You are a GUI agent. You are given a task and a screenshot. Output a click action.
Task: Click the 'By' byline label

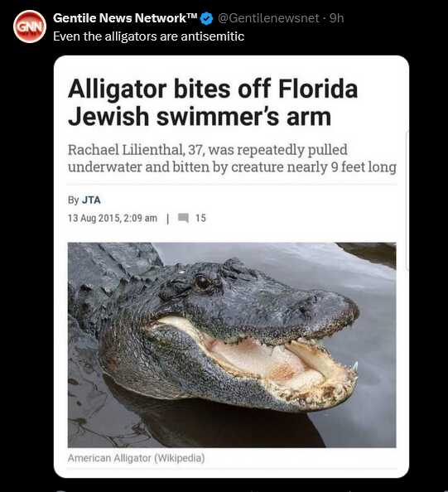tap(74, 200)
